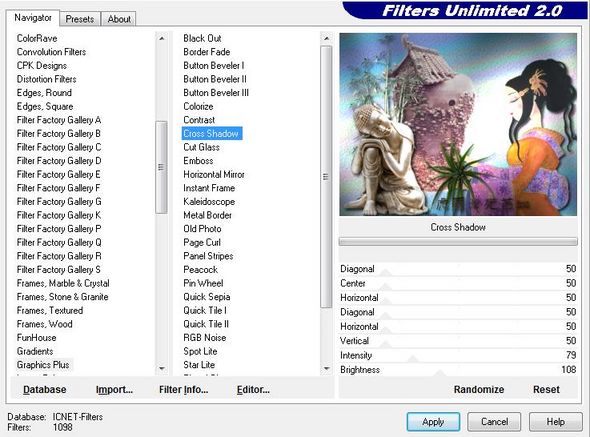Viewport: 590px width, 437px height.
Task: Apply the Cross Shadow filter
Action: tap(433, 422)
